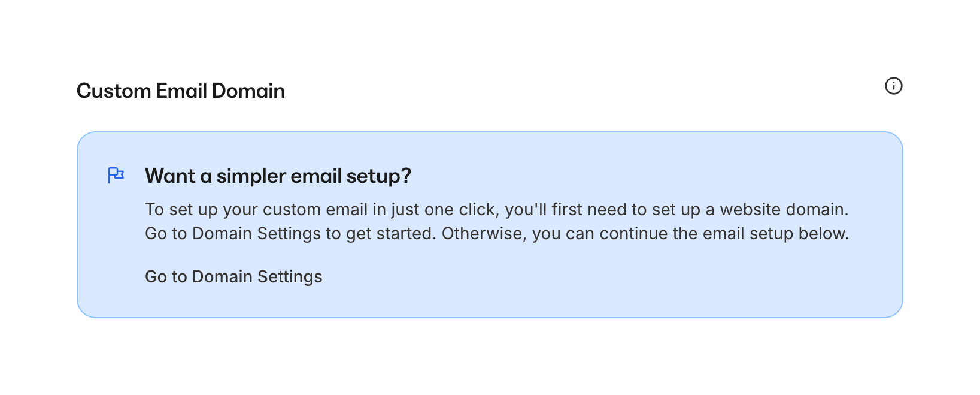Click the info icon beside Custom Email Domain
Screen dimensions: 980x395
coord(893,86)
